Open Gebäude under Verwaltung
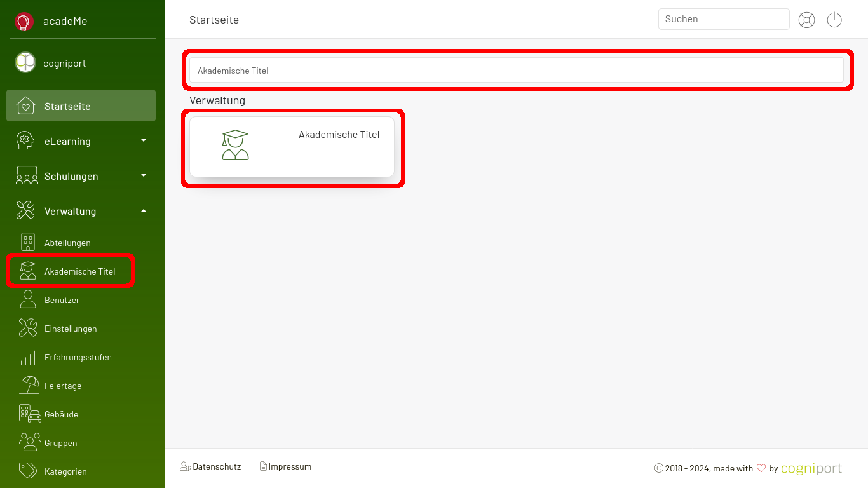868x488 pixels. coord(61,414)
